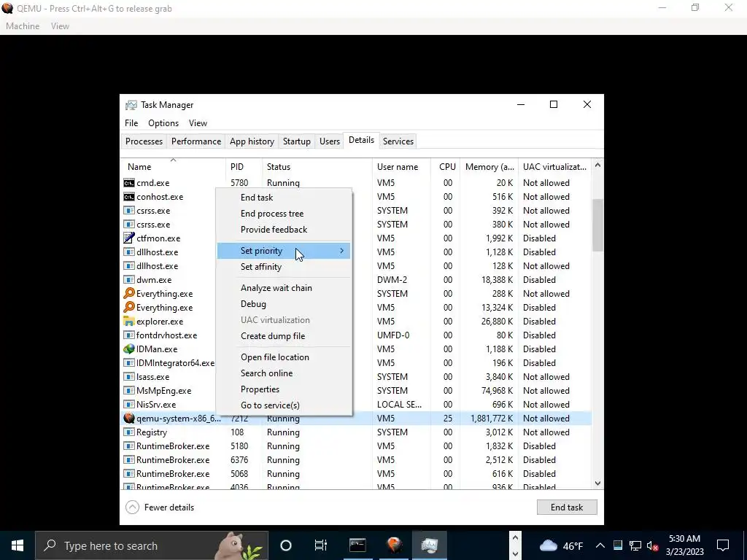Sort by the CPU column header
The width and height of the screenshot is (747, 560).
coord(446,167)
